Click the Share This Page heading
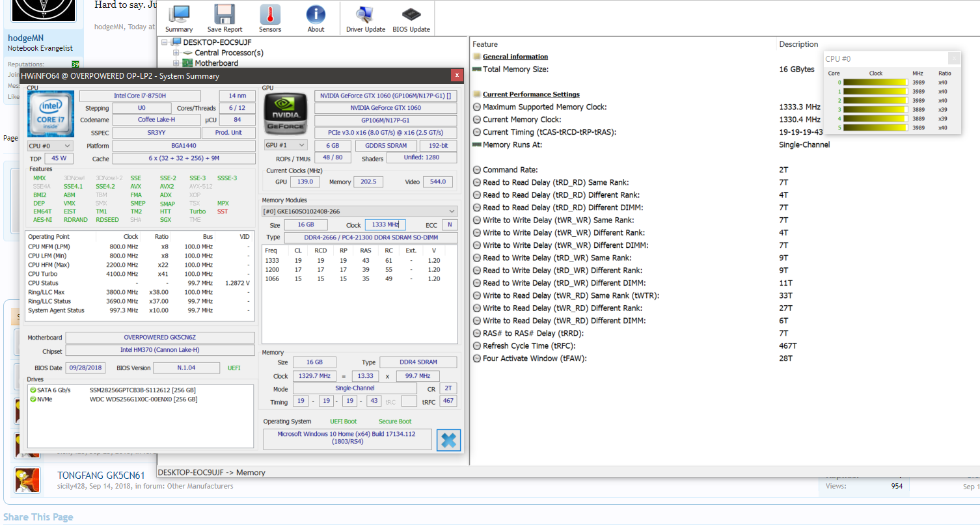 point(38,517)
